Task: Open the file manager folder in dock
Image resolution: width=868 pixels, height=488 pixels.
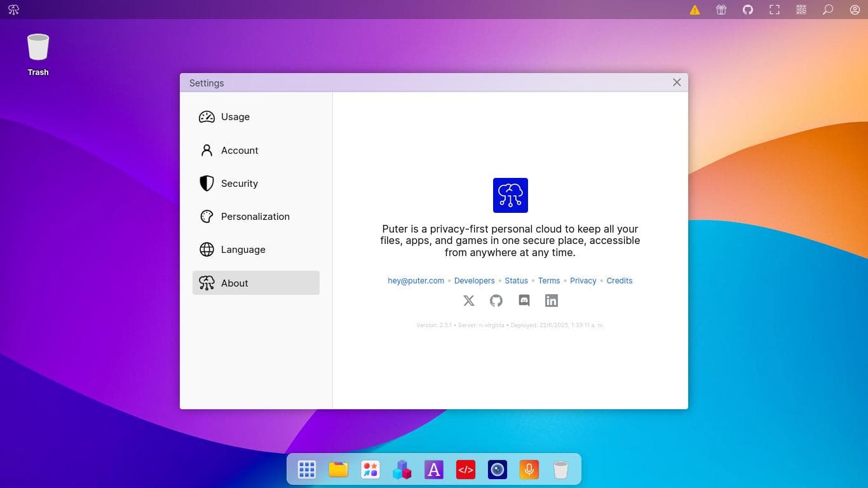Action: [339, 470]
